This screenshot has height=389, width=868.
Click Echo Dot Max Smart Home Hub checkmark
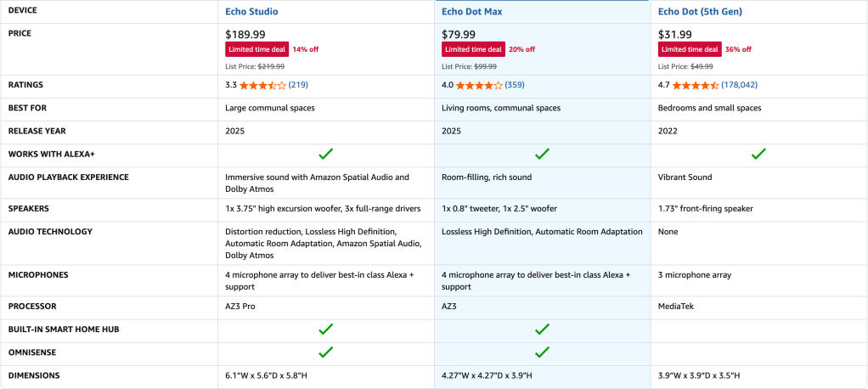tap(542, 330)
